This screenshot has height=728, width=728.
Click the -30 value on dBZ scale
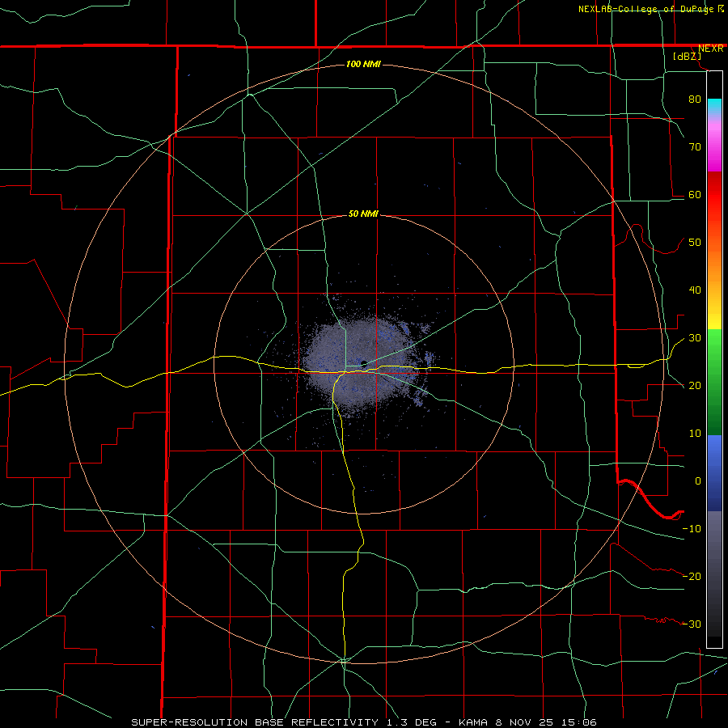[x=692, y=624]
